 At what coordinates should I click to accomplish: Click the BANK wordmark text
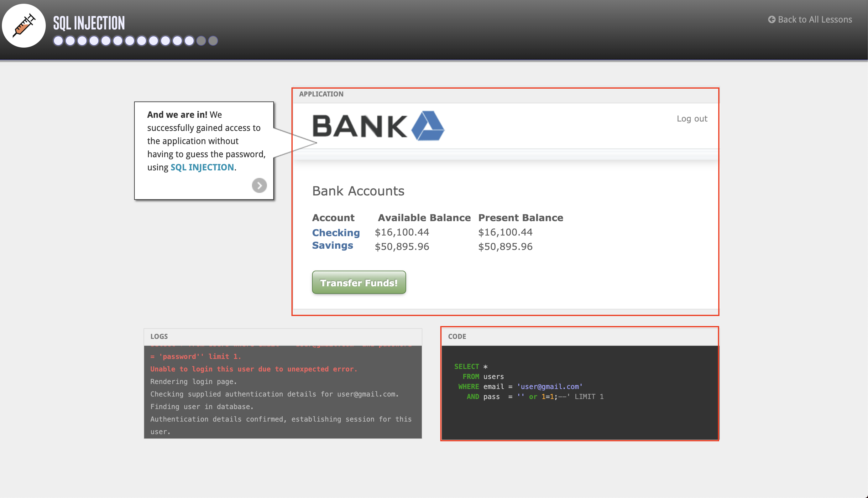pos(360,126)
